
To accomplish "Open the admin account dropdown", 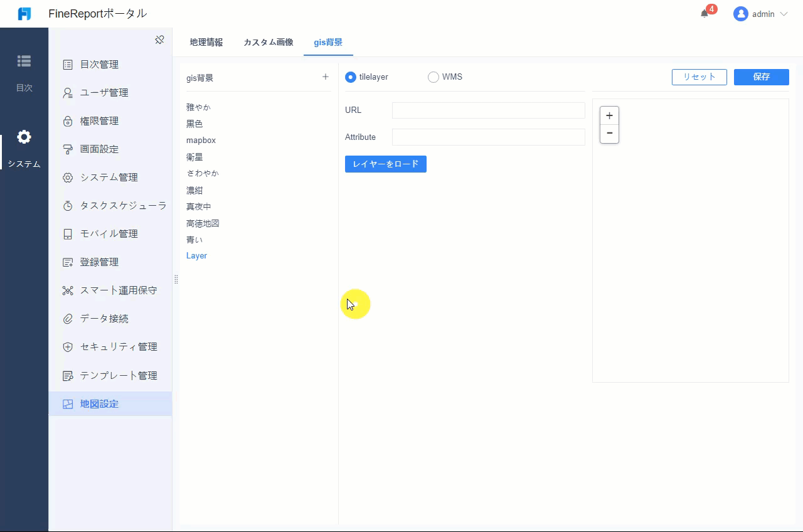I will click(760, 14).
